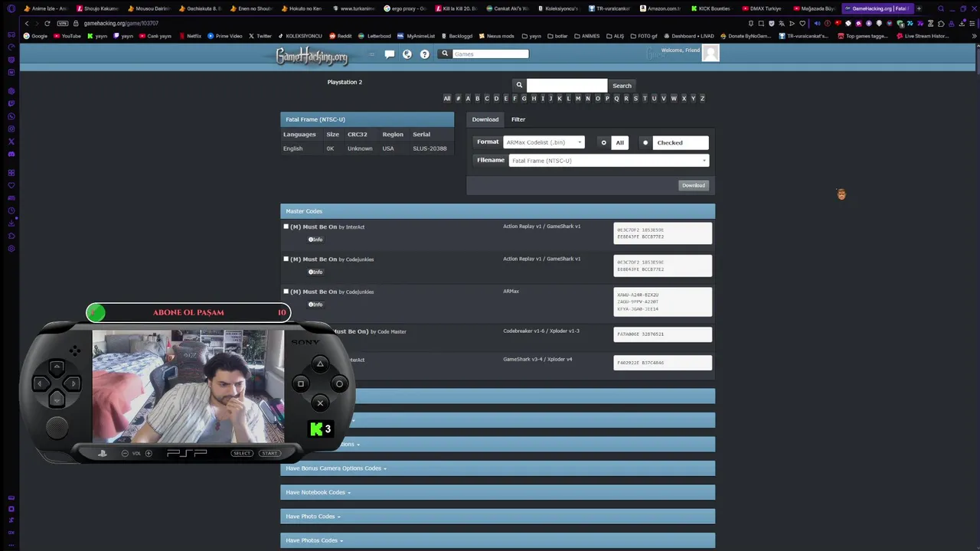Screen dimensions: 980x551
Task: Open a new browser tab with plus button
Action: [919, 8]
